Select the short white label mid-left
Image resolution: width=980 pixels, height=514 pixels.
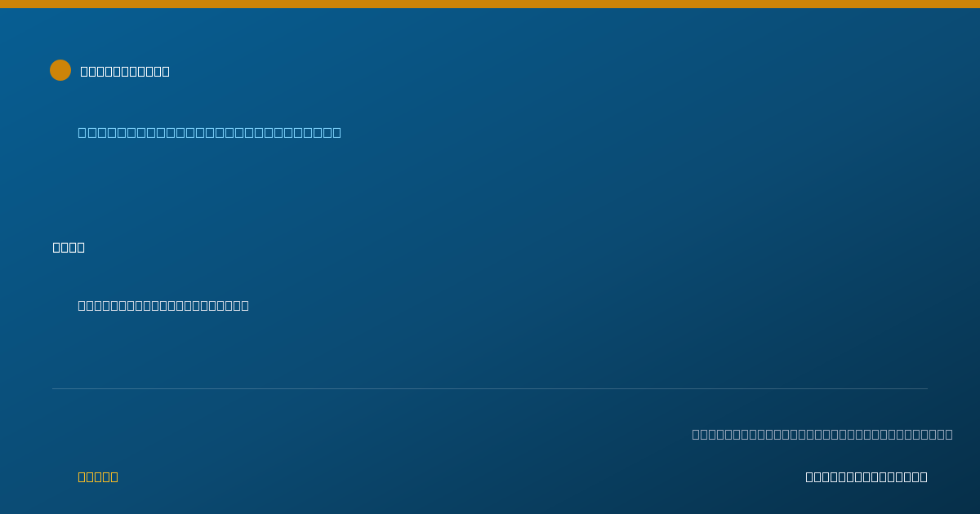click(x=69, y=247)
